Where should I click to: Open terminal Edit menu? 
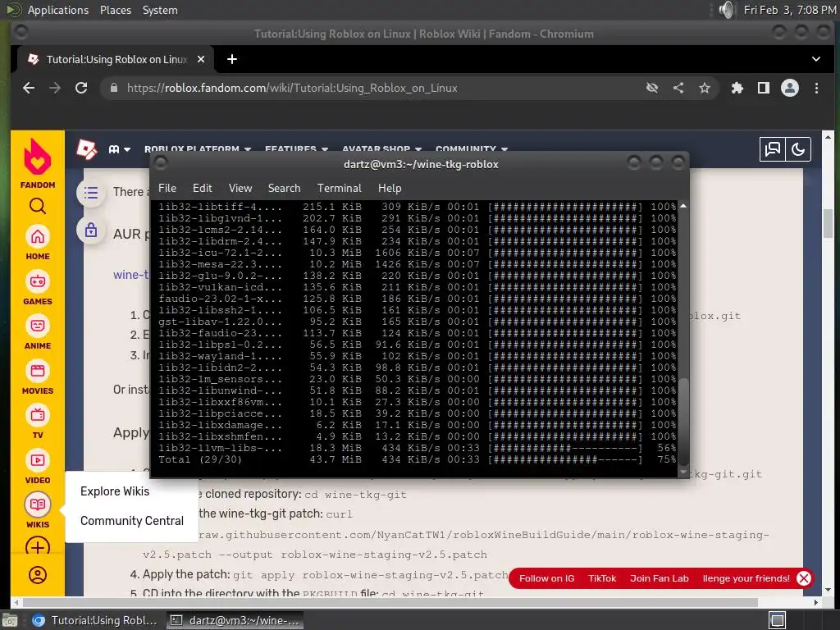[x=203, y=188]
